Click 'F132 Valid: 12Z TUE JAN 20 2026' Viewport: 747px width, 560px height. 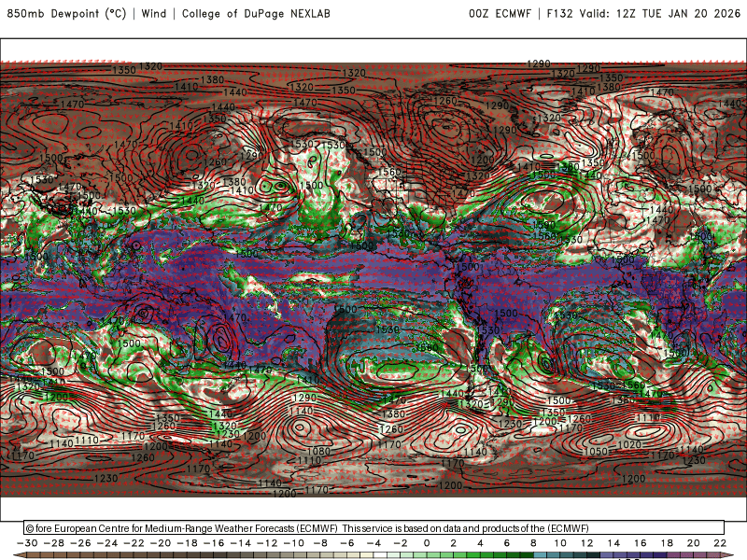(643, 13)
